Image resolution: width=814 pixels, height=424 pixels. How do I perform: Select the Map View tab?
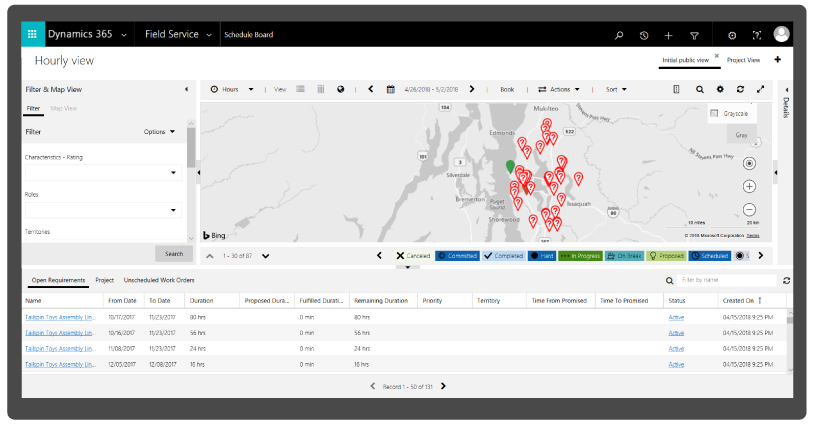coord(63,108)
